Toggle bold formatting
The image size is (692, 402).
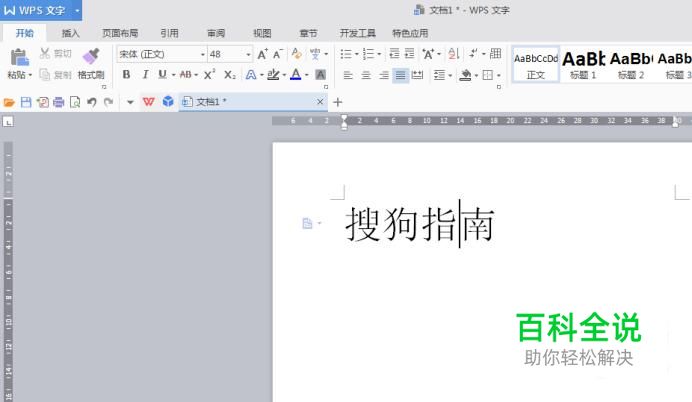pos(126,75)
